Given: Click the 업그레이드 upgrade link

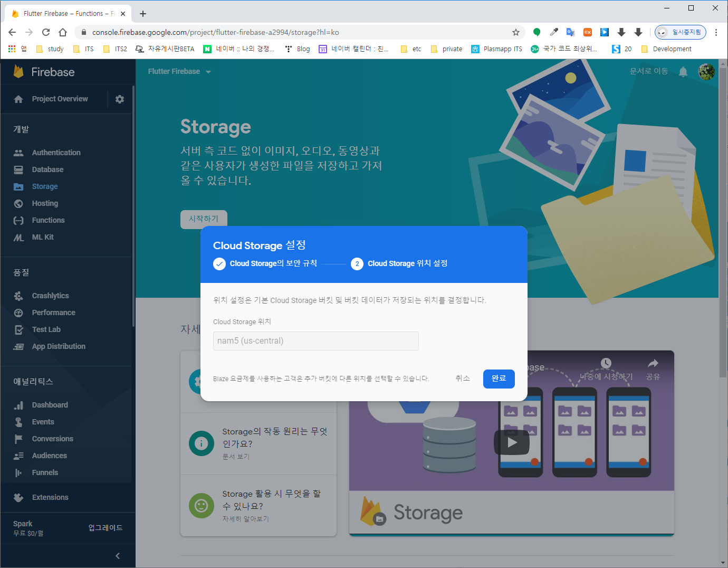Looking at the screenshot, I should click(x=106, y=528).
